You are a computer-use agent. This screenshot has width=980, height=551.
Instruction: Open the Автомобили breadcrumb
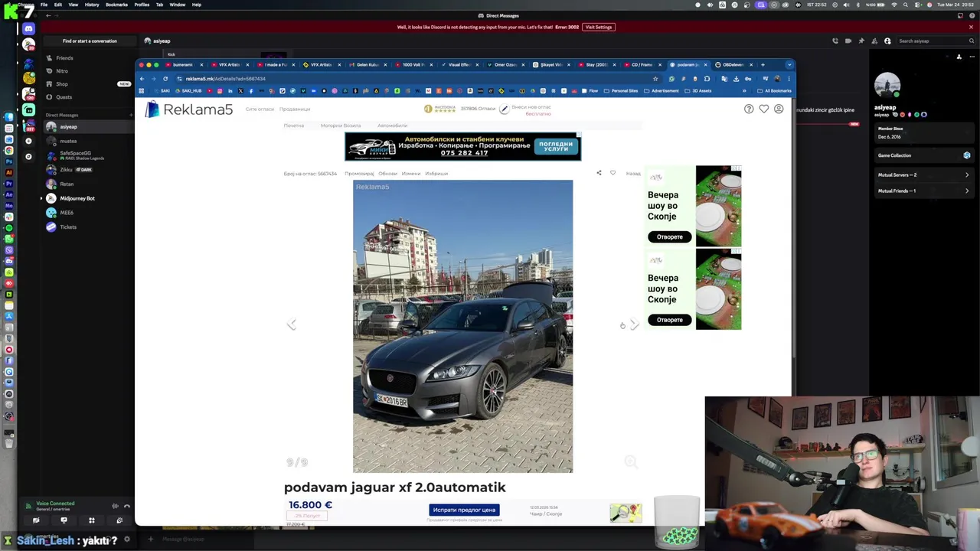(392, 126)
